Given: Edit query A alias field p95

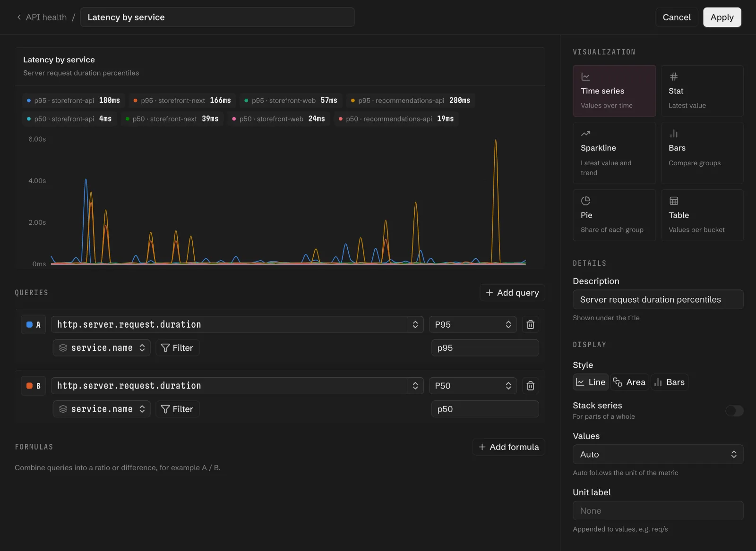Looking at the screenshot, I should click(485, 348).
